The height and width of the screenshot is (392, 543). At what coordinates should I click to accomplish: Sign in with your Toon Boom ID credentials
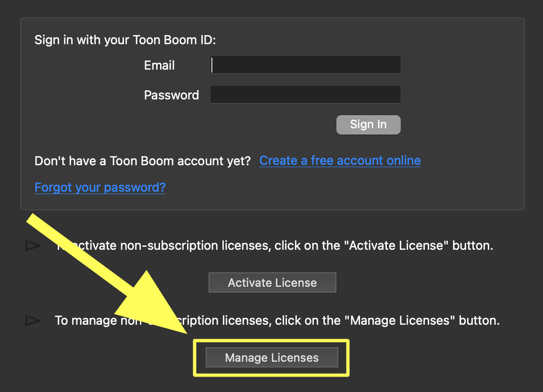pos(368,124)
